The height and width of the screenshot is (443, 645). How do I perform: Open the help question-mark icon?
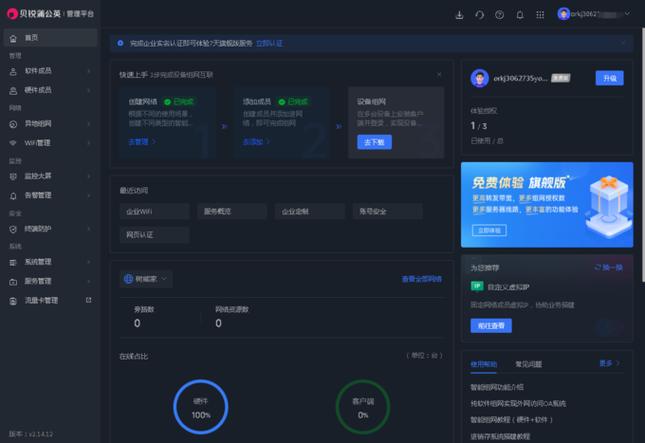coord(499,15)
